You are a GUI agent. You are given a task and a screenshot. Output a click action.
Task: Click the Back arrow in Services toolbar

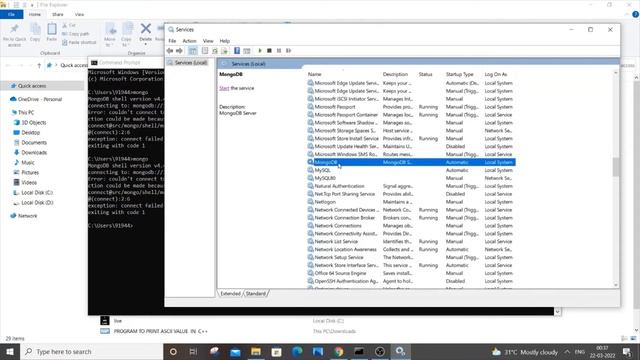tap(170, 51)
